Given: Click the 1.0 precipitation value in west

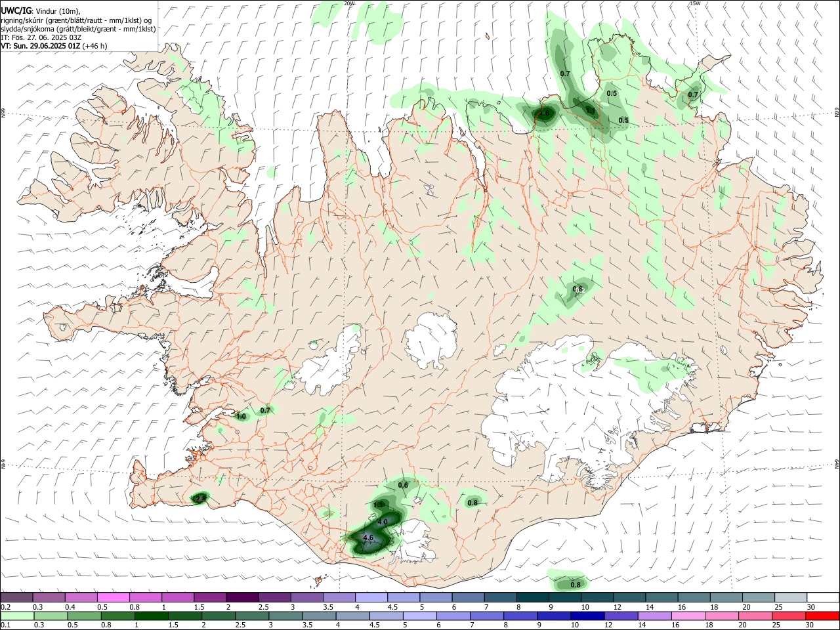Looking at the screenshot, I should click(x=241, y=416).
